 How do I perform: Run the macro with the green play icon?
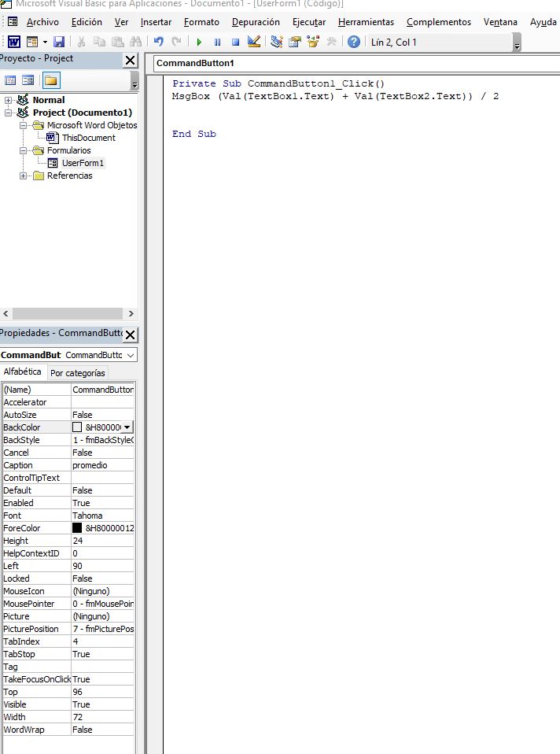199,42
